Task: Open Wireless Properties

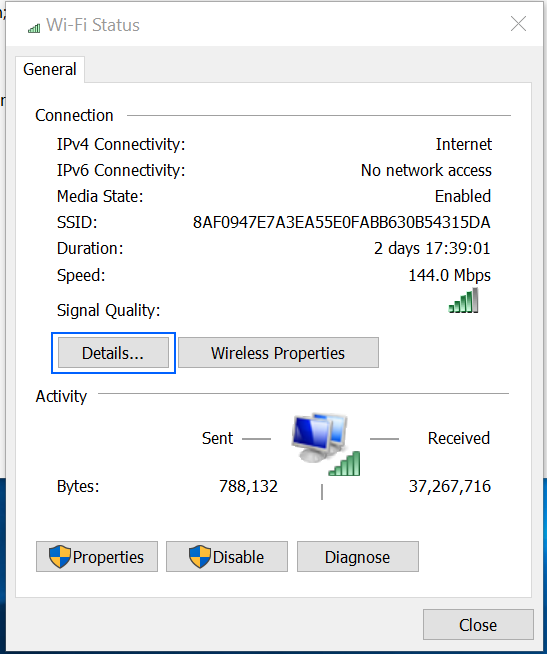Action: click(x=278, y=353)
